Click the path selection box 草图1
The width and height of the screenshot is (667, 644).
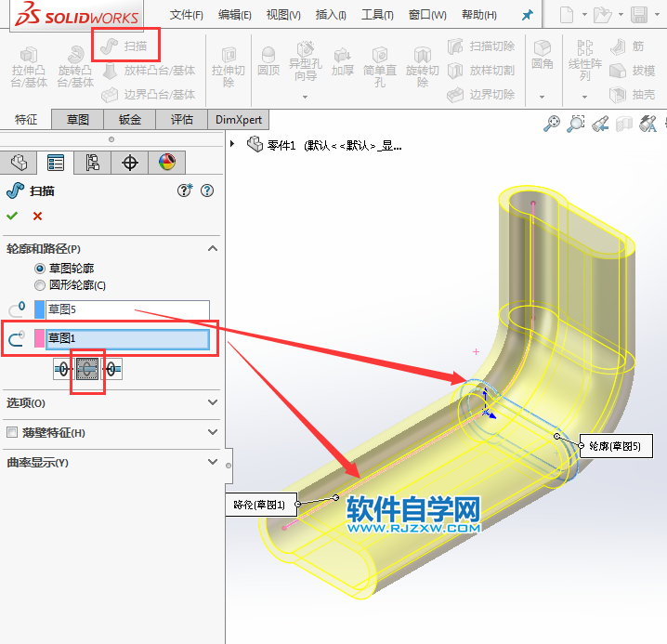[127, 339]
